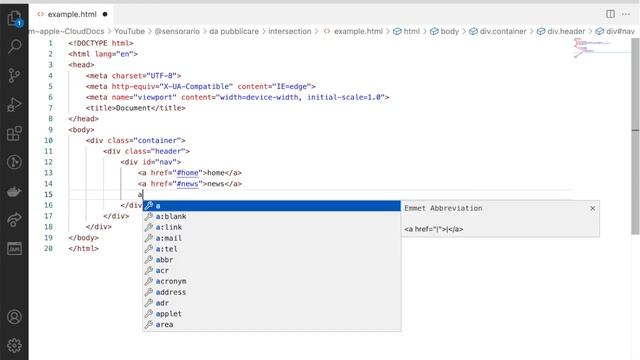The image size is (640, 360).
Task: Open the @sensorario breadcrumb folder
Action: [177, 31]
